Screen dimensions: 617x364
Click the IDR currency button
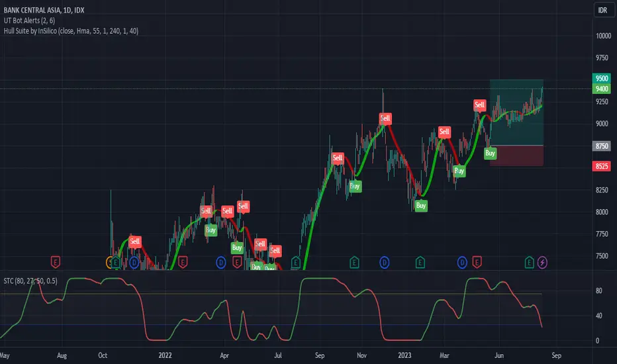tap(603, 10)
